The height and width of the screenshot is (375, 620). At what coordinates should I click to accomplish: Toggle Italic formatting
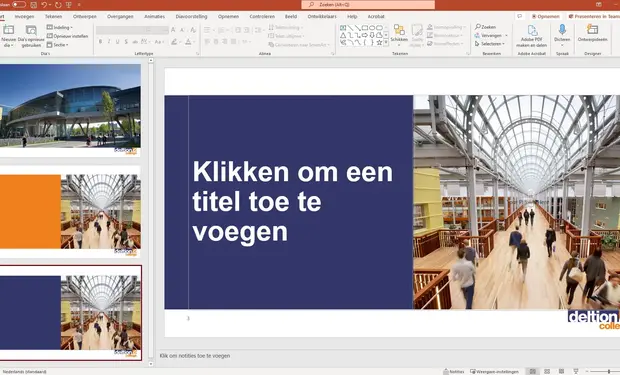pos(109,42)
